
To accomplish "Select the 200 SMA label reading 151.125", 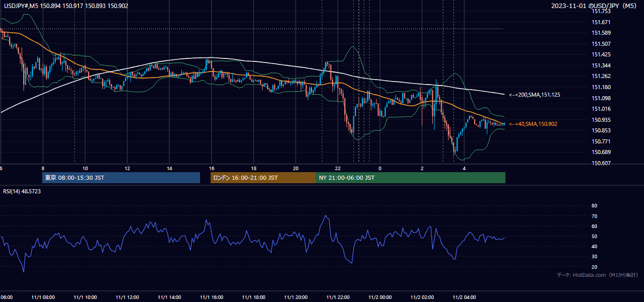I will 534,95.
